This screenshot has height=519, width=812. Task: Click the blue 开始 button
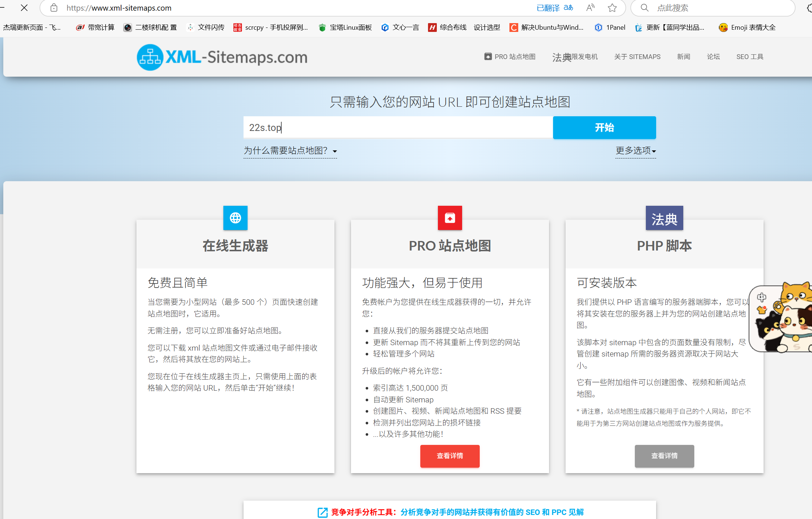point(604,128)
